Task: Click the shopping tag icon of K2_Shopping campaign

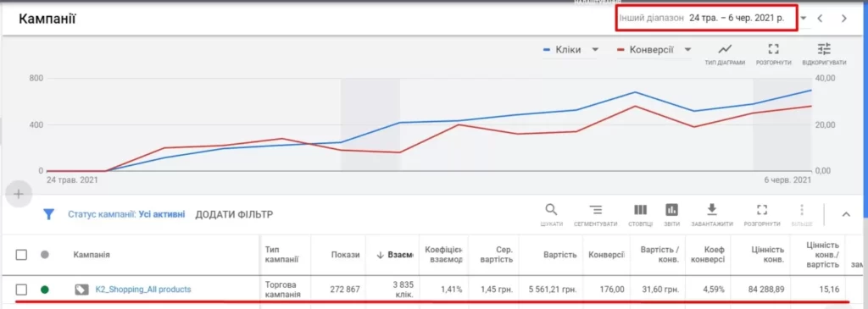Action: (x=81, y=289)
